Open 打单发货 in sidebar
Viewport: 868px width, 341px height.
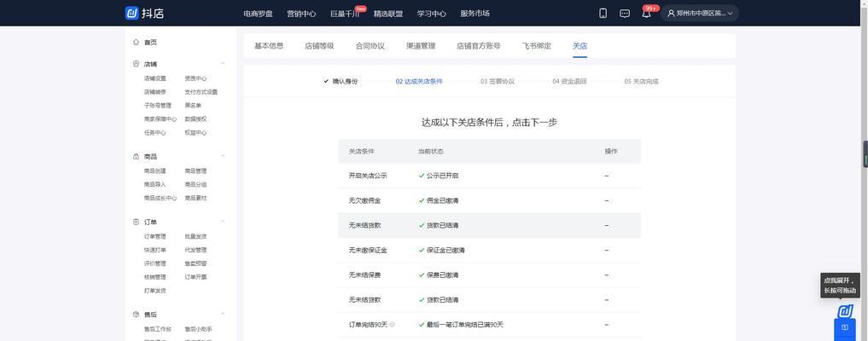[155, 290]
